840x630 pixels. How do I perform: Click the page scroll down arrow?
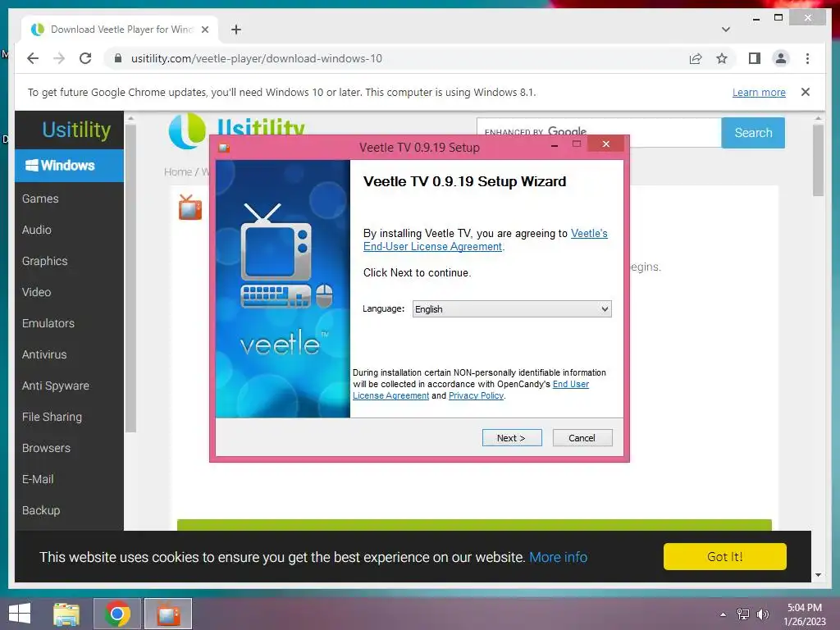coord(818,575)
